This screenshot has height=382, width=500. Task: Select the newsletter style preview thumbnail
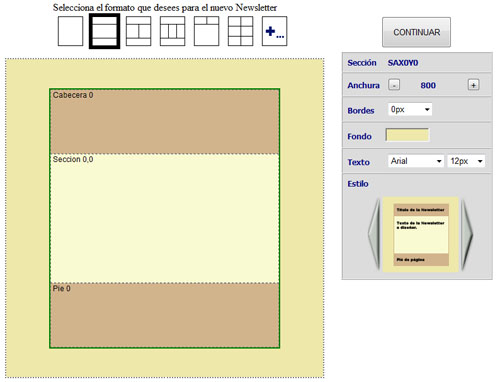pos(421,234)
